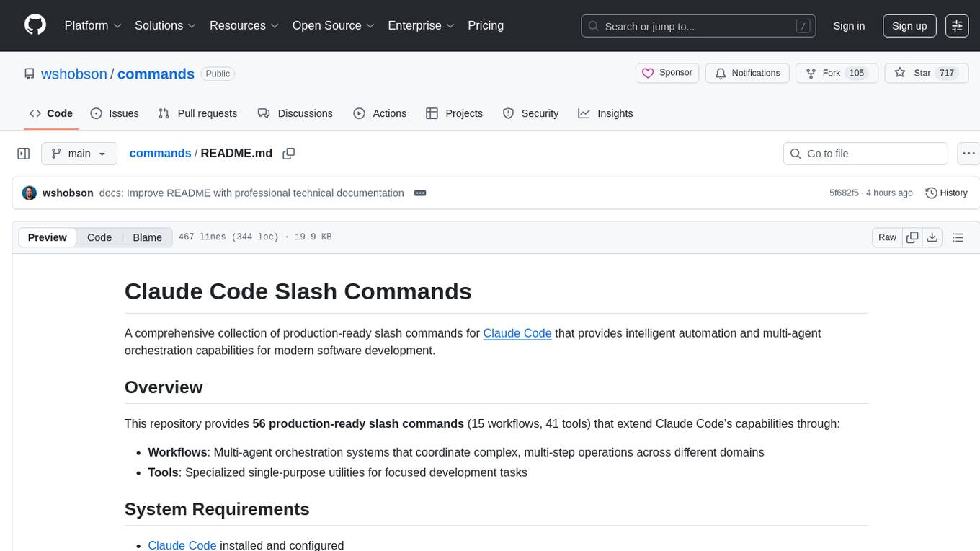
Task: Expand the Solutions menu
Action: (x=166, y=25)
